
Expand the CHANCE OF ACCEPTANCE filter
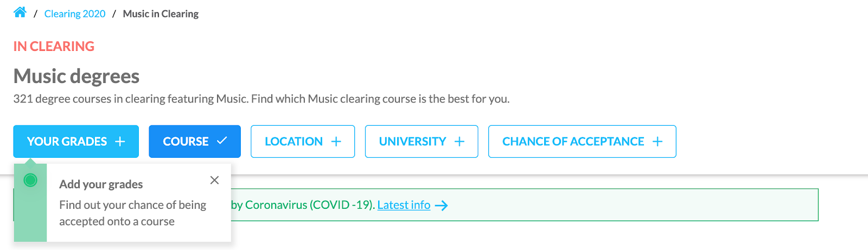click(582, 142)
